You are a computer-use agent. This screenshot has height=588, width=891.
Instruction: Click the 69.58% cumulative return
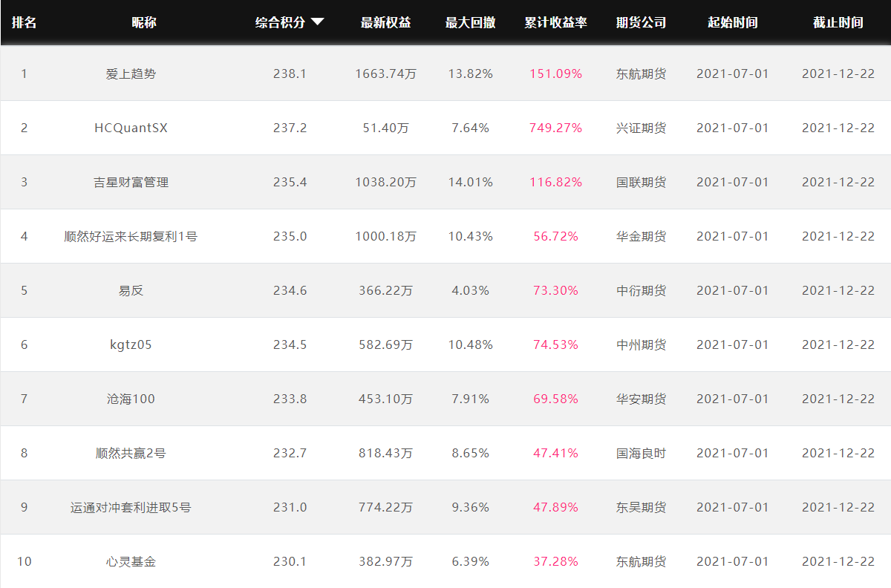tap(555, 399)
